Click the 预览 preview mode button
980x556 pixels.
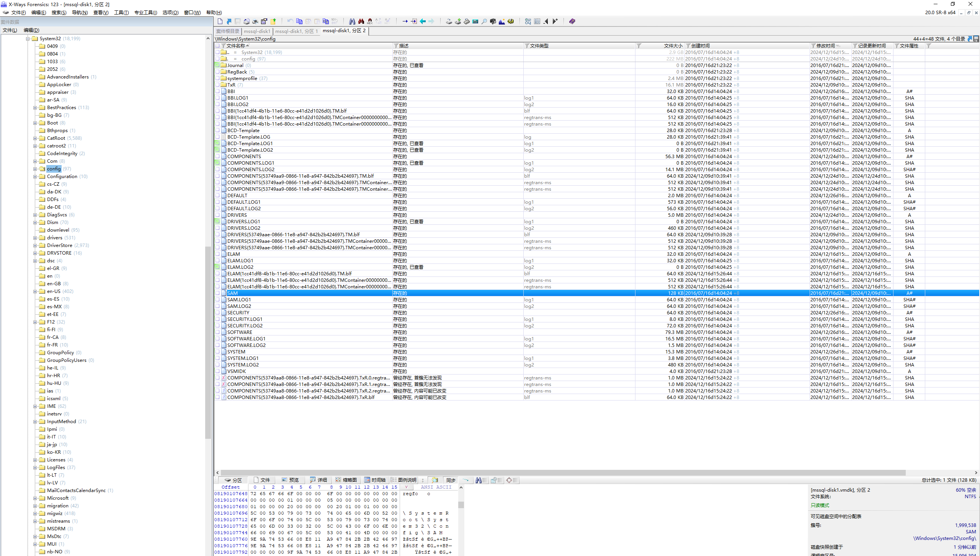(290, 480)
